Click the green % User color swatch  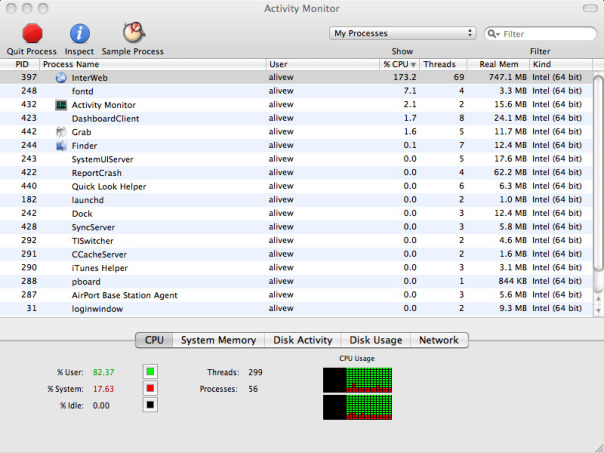[150, 372]
